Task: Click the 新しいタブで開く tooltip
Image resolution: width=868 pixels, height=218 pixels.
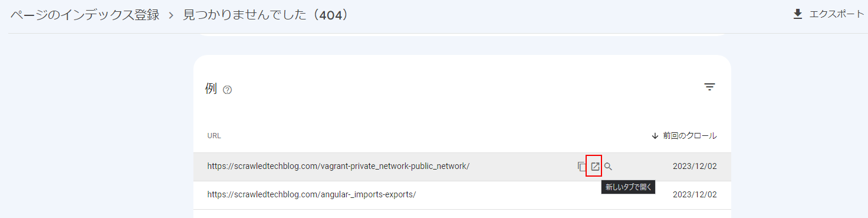Action: pyautogui.click(x=628, y=187)
